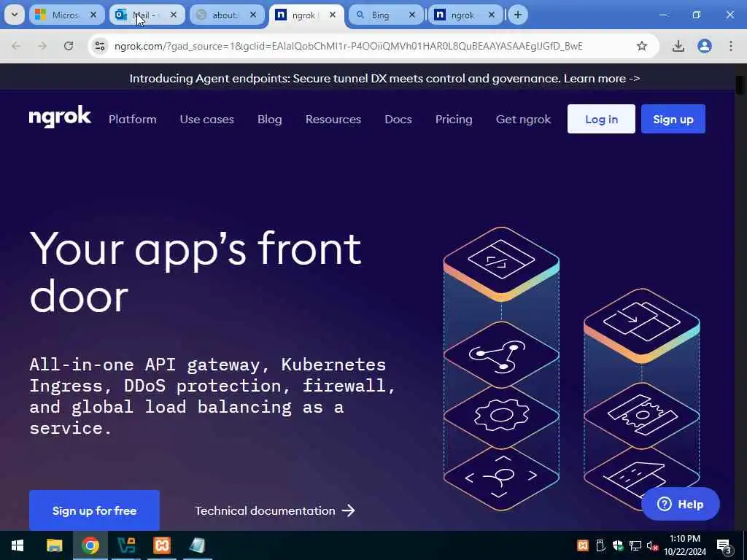This screenshot has height=560, width=747.
Task: Click Sign up for free
Action: 94,510
